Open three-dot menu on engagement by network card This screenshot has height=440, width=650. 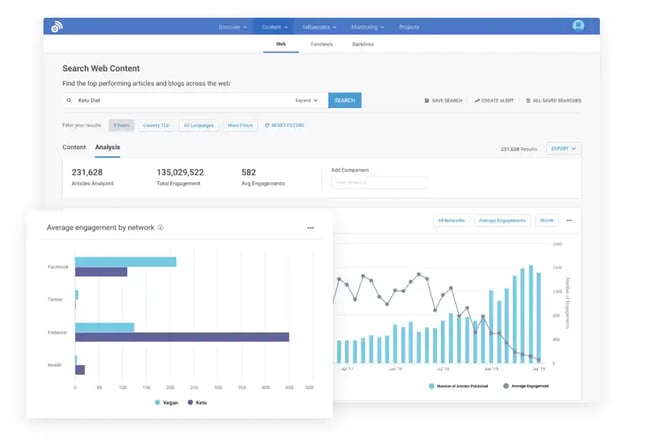310,228
